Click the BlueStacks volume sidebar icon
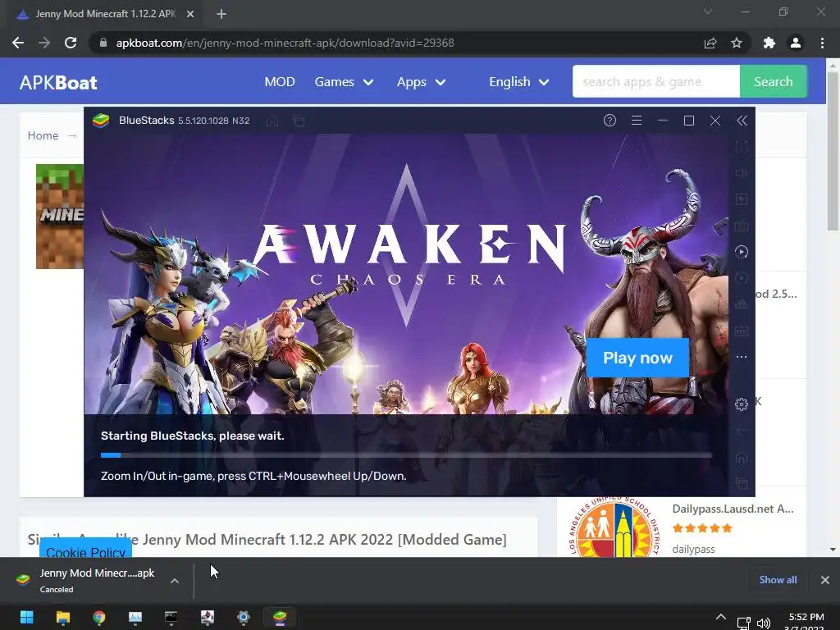This screenshot has height=630, width=840. [742, 172]
